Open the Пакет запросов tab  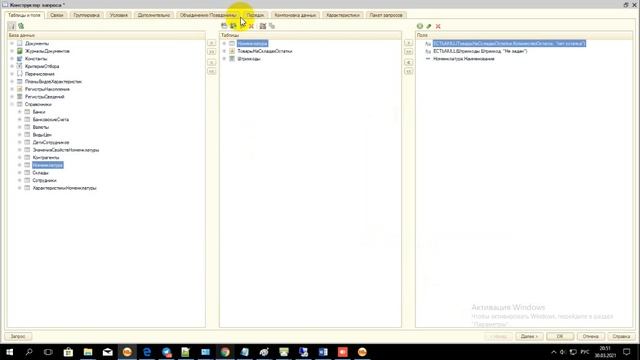coord(386,15)
